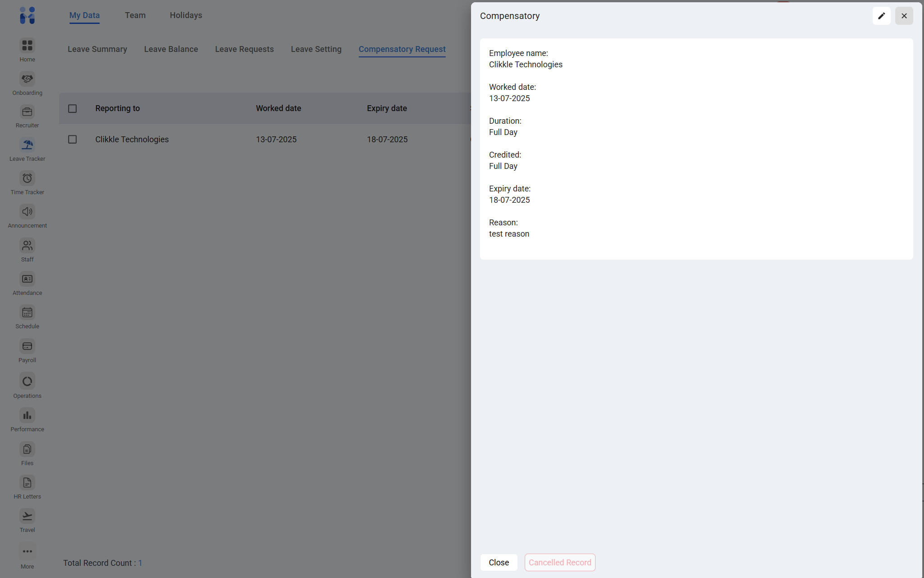Toggle the select-all header checkbox
Screen dimensions: 924x578
(72, 108)
